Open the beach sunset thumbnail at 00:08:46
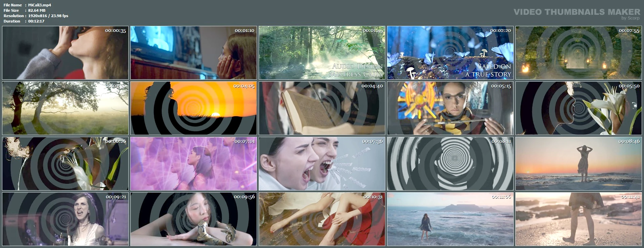 [x=578, y=164]
